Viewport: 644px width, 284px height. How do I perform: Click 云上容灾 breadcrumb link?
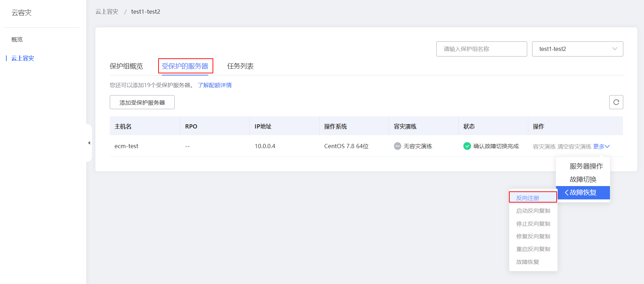click(107, 12)
